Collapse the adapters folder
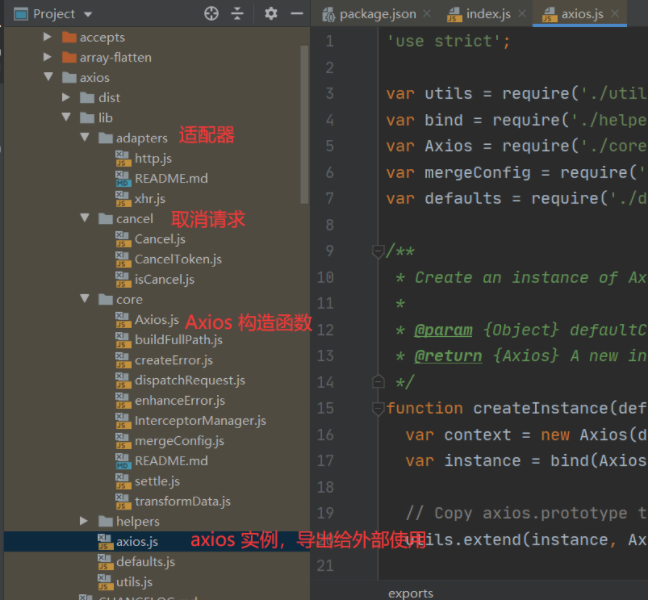 tap(85, 137)
